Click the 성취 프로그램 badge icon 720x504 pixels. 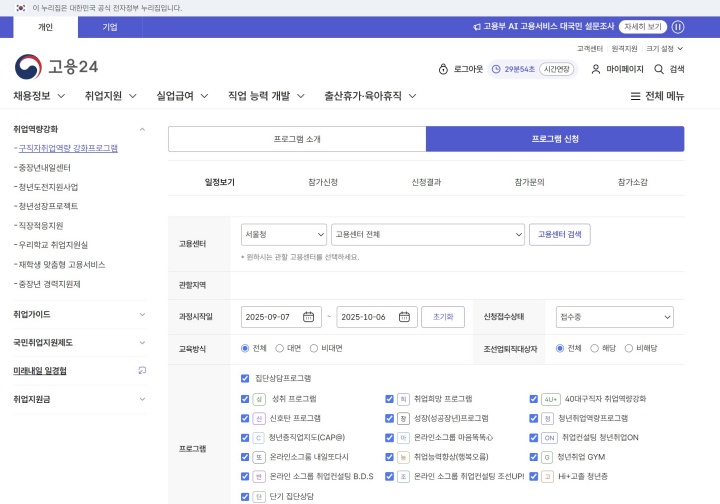click(259, 399)
